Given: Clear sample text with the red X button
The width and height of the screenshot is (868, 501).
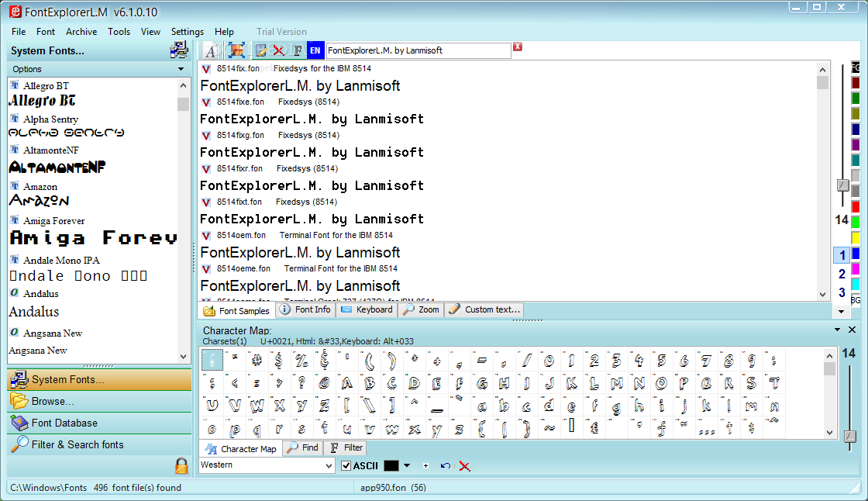Looking at the screenshot, I should coord(518,47).
